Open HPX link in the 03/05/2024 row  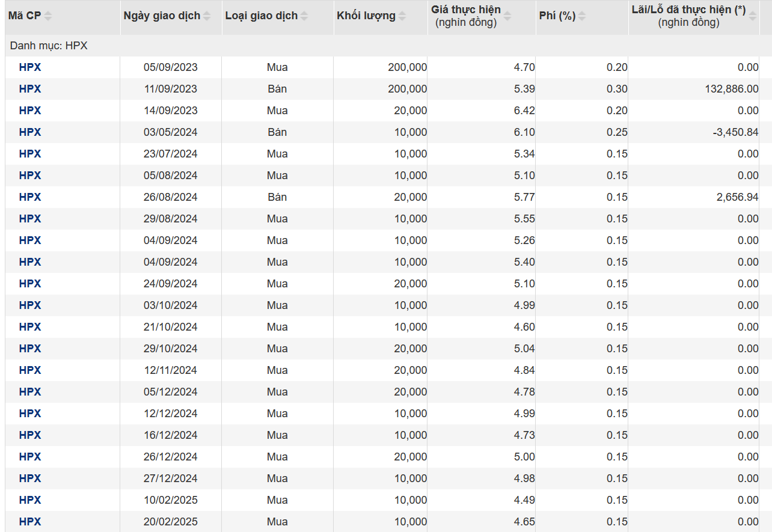pyautogui.click(x=30, y=132)
